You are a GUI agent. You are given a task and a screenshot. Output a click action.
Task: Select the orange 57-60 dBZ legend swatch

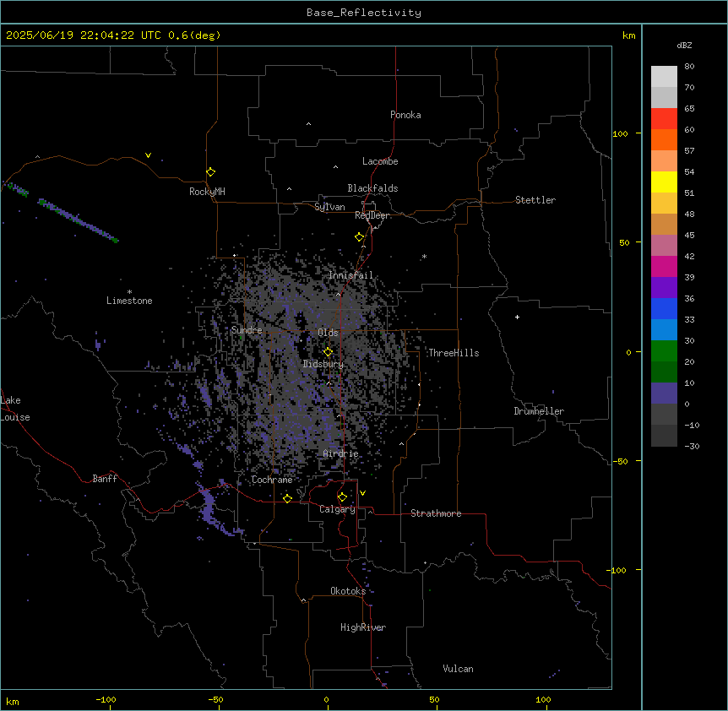point(664,139)
